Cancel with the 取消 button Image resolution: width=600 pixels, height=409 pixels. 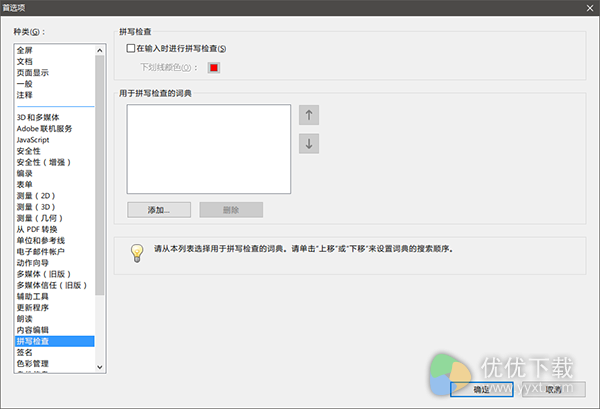click(554, 389)
